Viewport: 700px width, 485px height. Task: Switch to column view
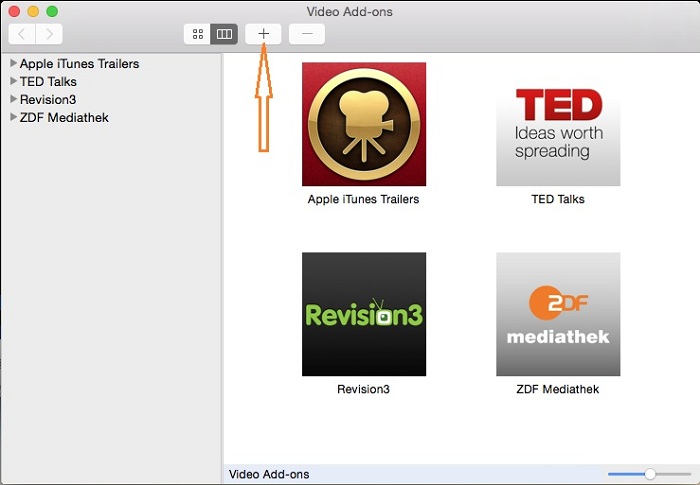click(x=224, y=34)
